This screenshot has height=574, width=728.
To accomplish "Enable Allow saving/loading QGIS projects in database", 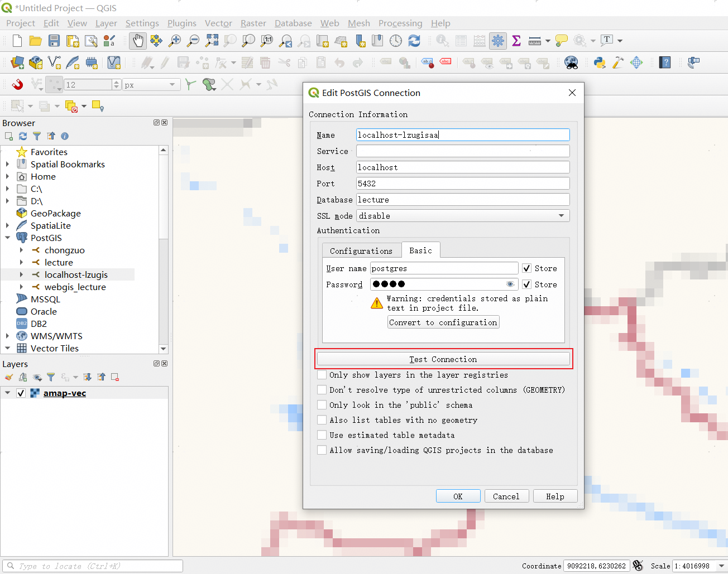I will coord(322,450).
